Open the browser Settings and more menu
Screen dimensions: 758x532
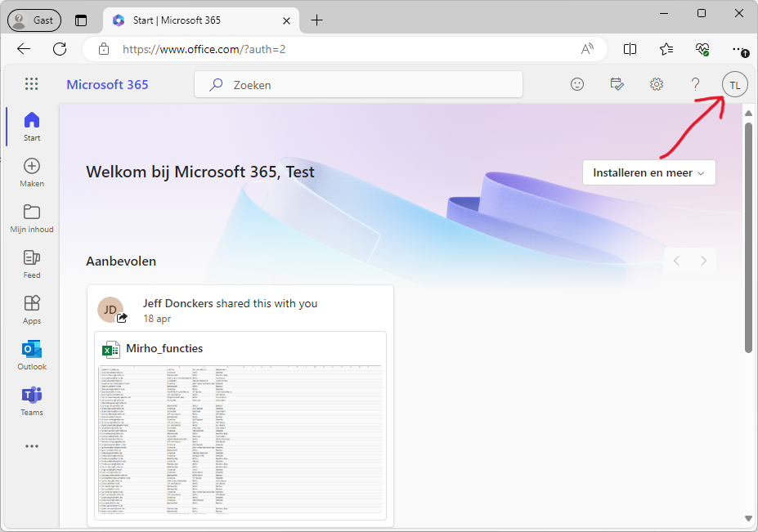[x=738, y=49]
